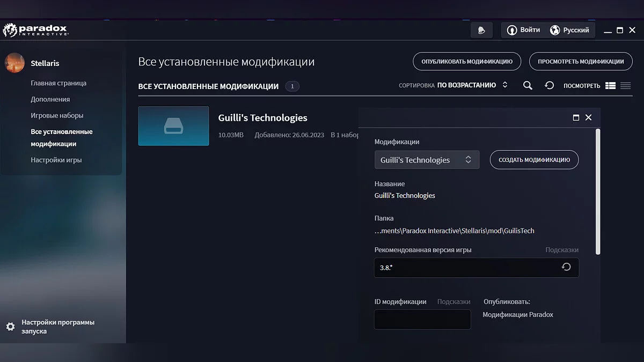Click the notification bell icon
The width and height of the screenshot is (644, 362).
(x=481, y=31)
